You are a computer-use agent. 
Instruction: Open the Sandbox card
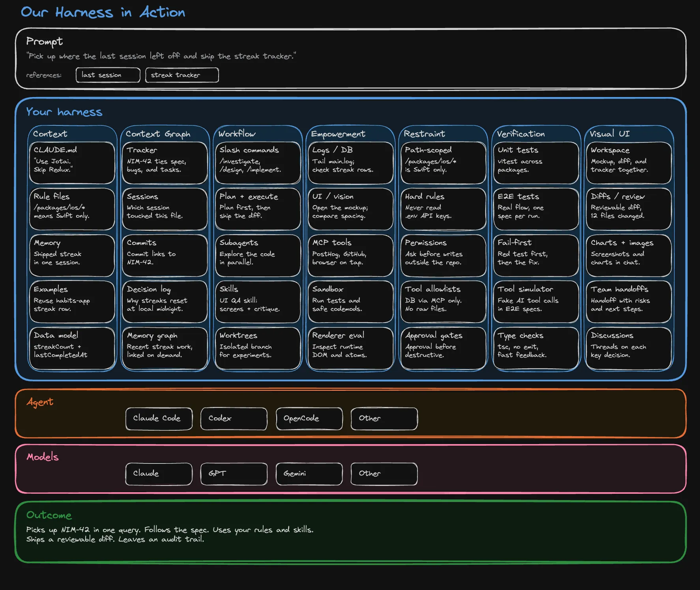350,302
